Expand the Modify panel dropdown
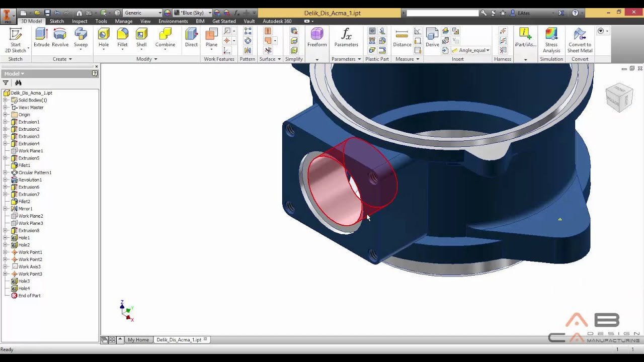The height and width of the screenshot is (362, 644). click(147, 59)
